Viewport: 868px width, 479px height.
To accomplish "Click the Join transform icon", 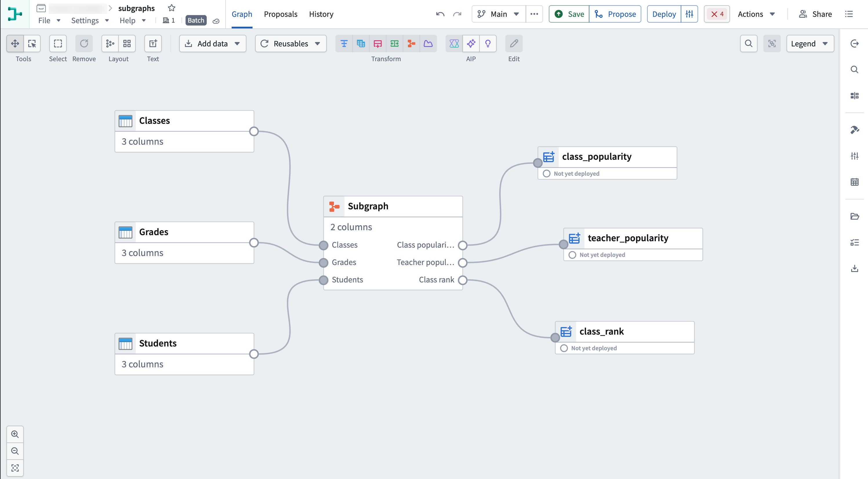I will [x=361, y=43].
